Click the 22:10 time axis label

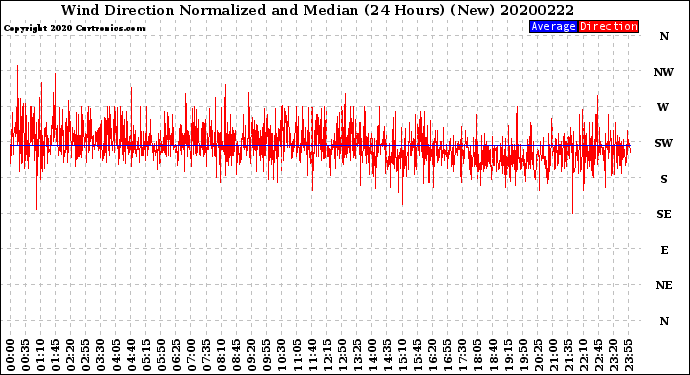(x=584, y=355)
